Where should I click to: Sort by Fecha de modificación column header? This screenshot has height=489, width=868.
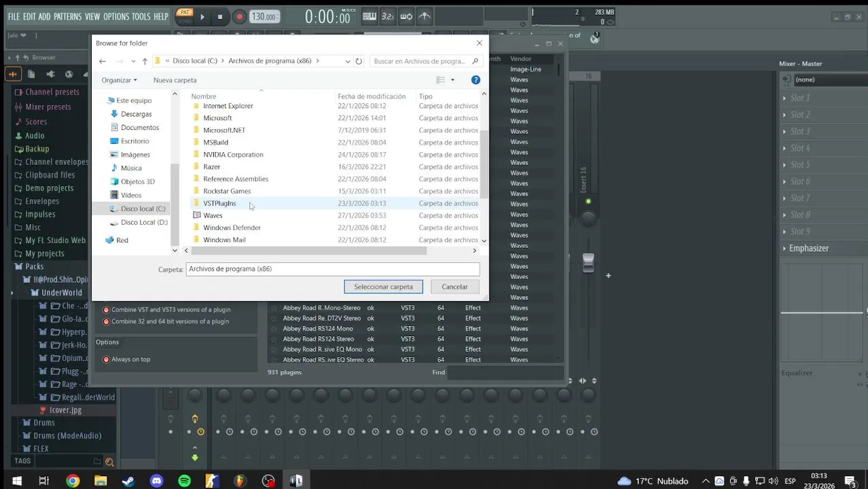[372, 96]
